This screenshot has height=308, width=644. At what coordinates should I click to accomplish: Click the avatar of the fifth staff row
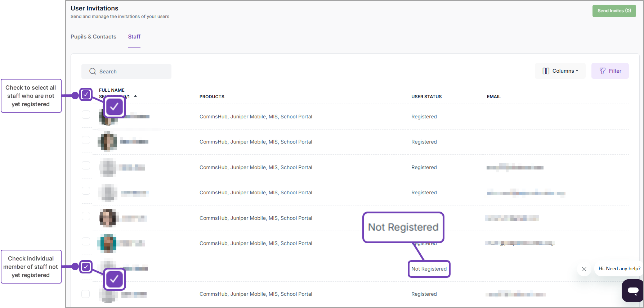107,218
